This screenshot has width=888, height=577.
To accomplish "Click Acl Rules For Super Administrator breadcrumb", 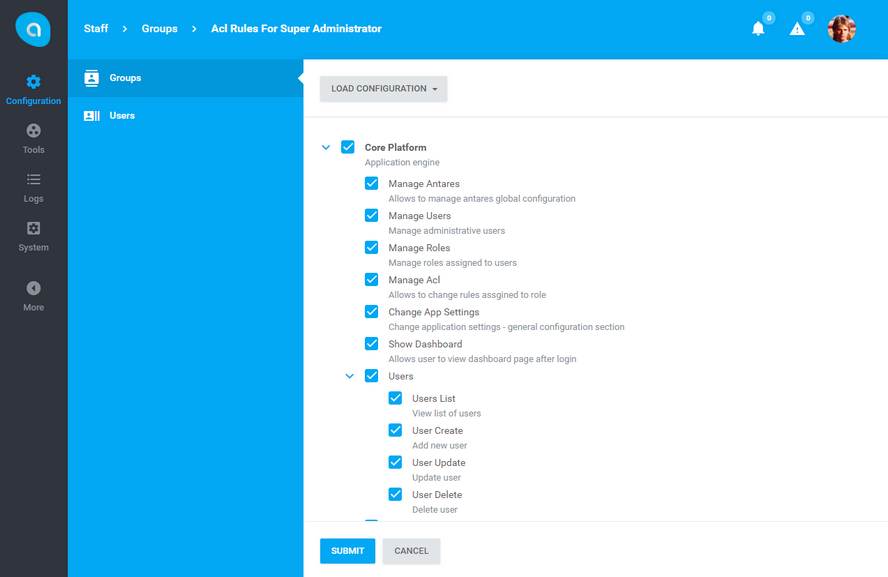I will click(296, 29).
